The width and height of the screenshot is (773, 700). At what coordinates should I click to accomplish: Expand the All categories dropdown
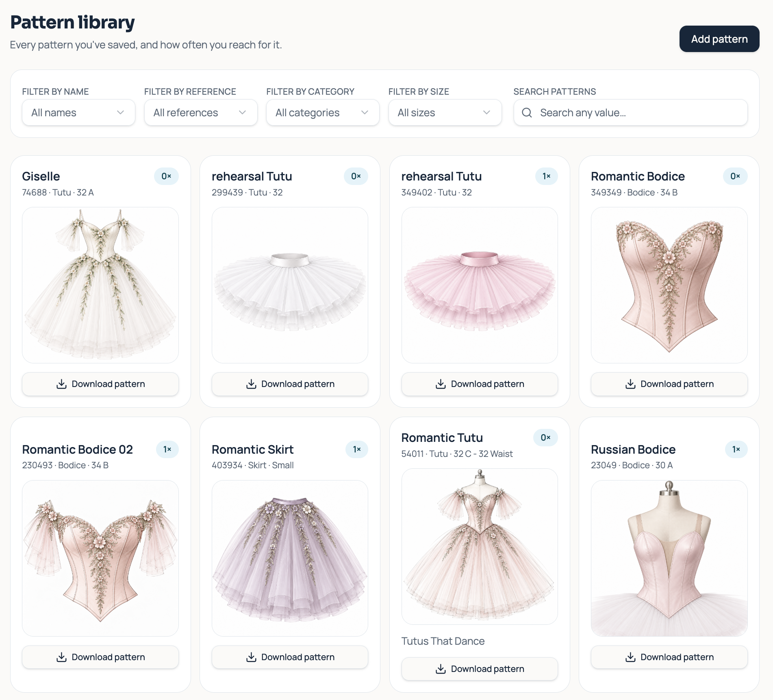point(323,113)
